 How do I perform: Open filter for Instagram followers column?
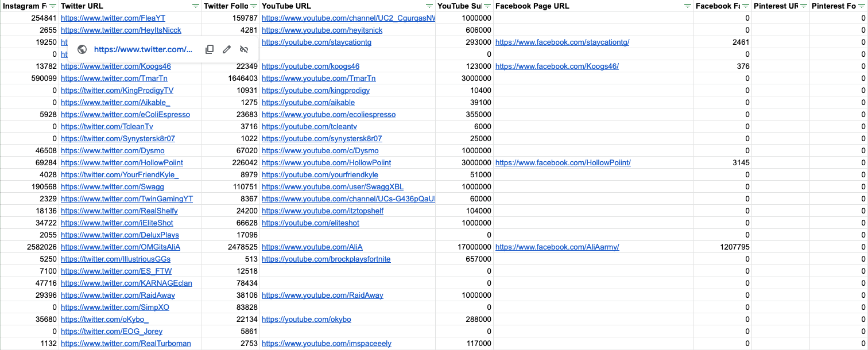tap(53, 6)
